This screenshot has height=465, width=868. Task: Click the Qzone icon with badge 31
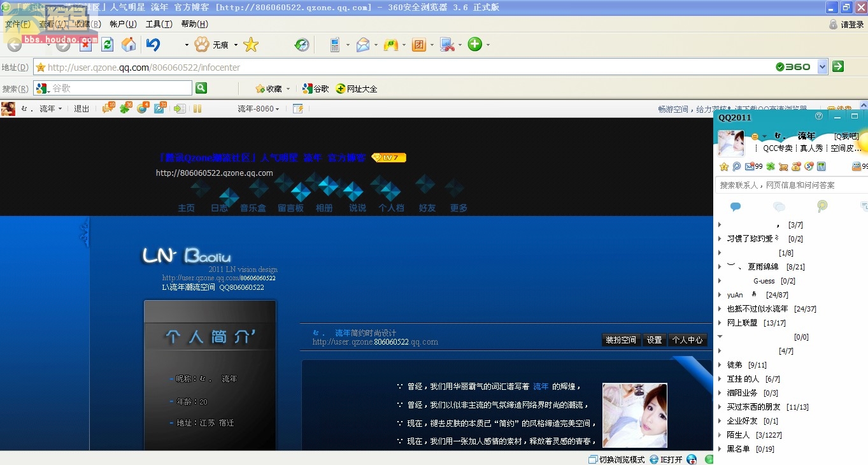tap(160, 108)
